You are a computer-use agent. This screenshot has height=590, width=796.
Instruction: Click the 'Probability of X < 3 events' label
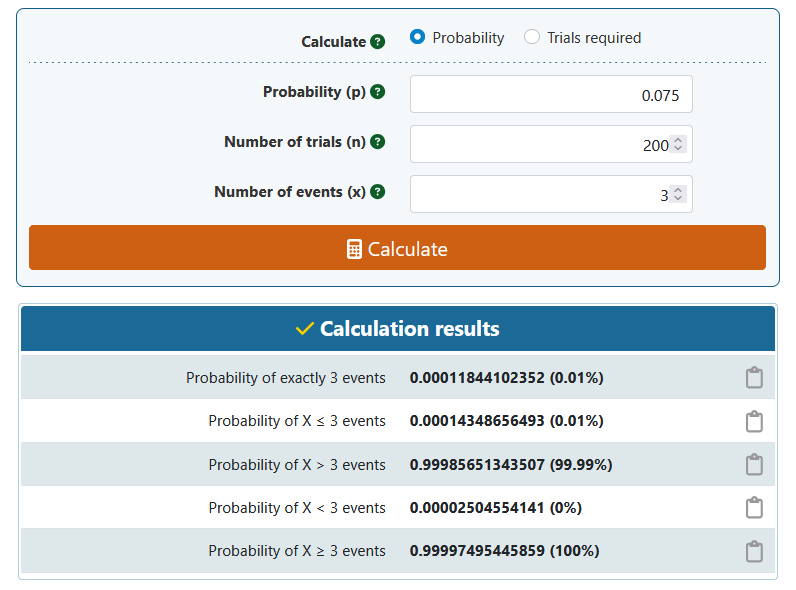[x=297, y=508]
